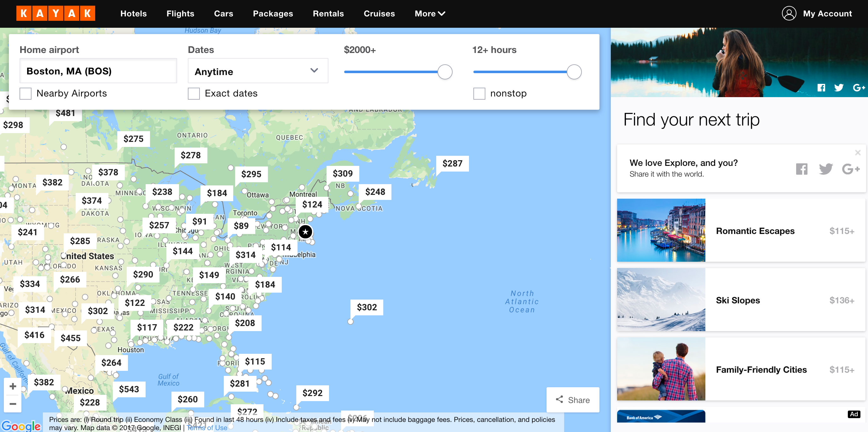Open the Flights tab

point(180,14)
